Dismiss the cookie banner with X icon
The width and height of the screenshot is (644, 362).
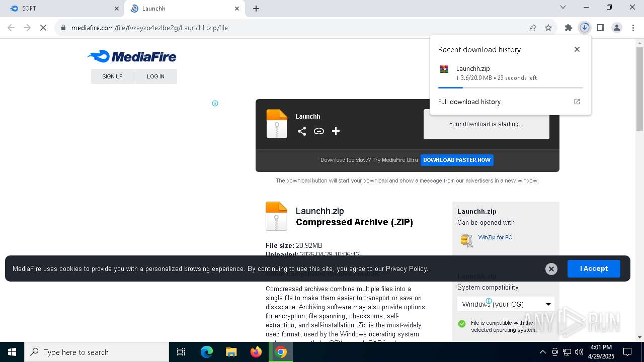(551, 269)
